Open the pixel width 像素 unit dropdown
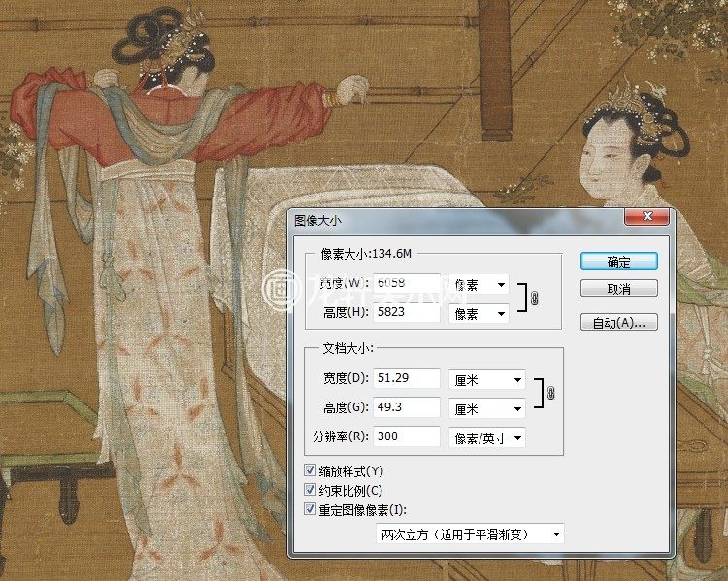The height and width of the screenshot is (581, 728). click(x=479, y=285)
